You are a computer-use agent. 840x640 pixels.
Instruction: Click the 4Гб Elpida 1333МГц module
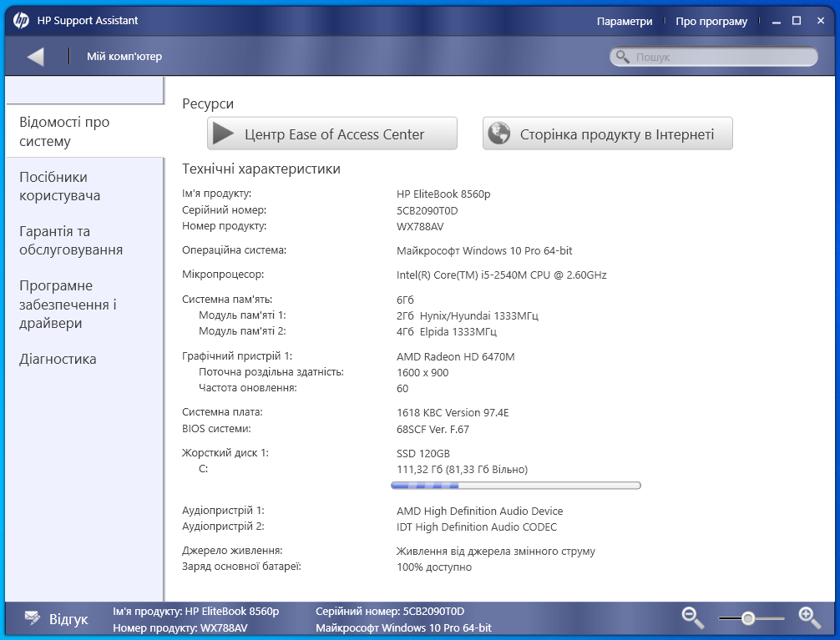(x=446, y=332)
